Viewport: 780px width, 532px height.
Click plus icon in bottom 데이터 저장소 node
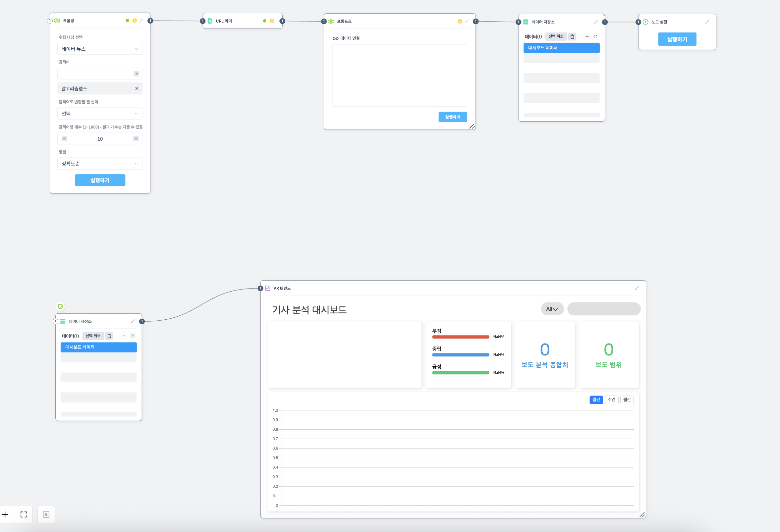tap(124, 336)
